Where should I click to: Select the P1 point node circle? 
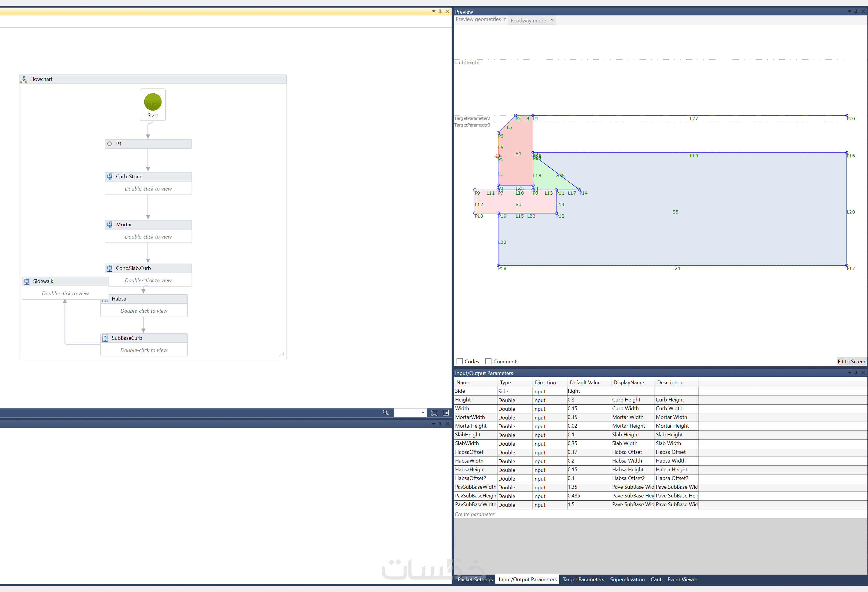(109, 144)
